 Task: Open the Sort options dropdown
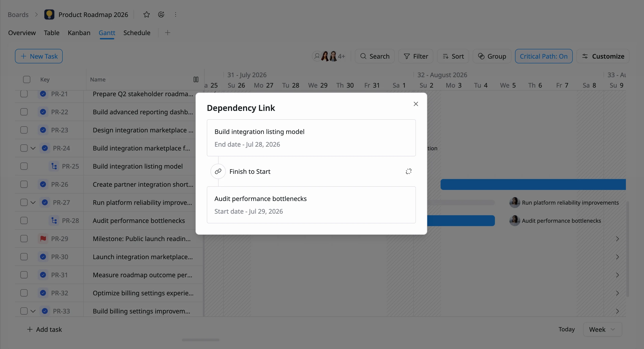click(x=453, y=56)
